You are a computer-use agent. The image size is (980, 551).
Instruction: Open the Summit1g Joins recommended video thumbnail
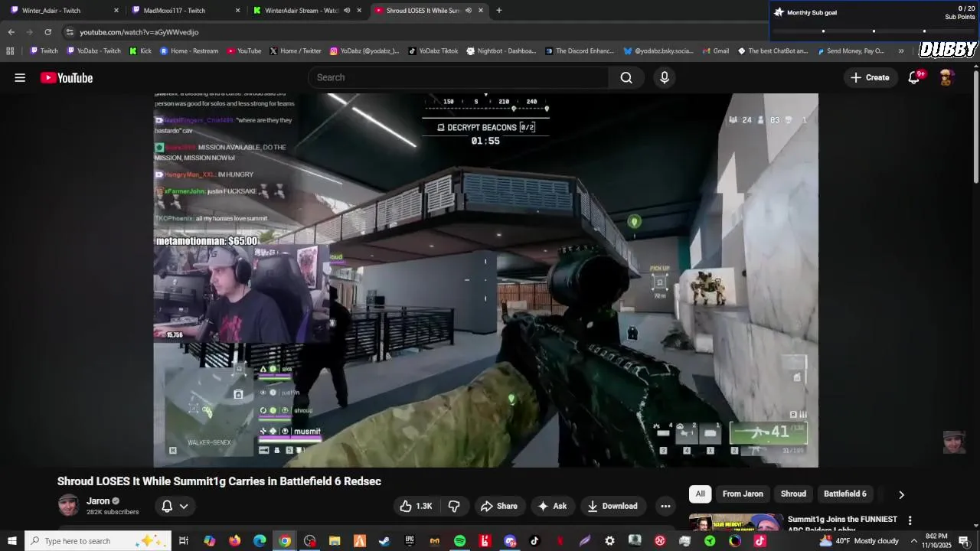736,522
